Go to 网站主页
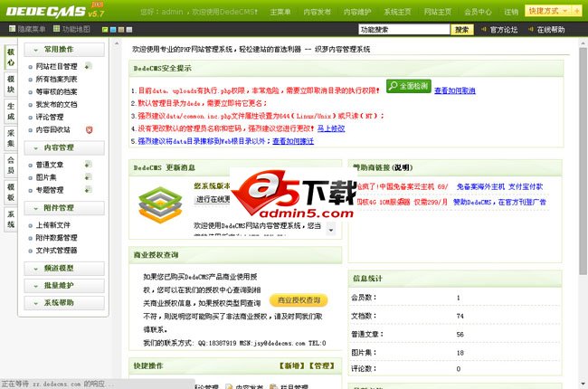 click(x=438, y=12)
